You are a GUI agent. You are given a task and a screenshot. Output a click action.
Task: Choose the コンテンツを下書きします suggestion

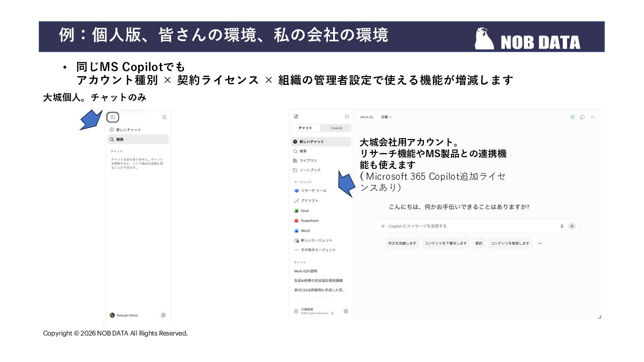(446, 243)
